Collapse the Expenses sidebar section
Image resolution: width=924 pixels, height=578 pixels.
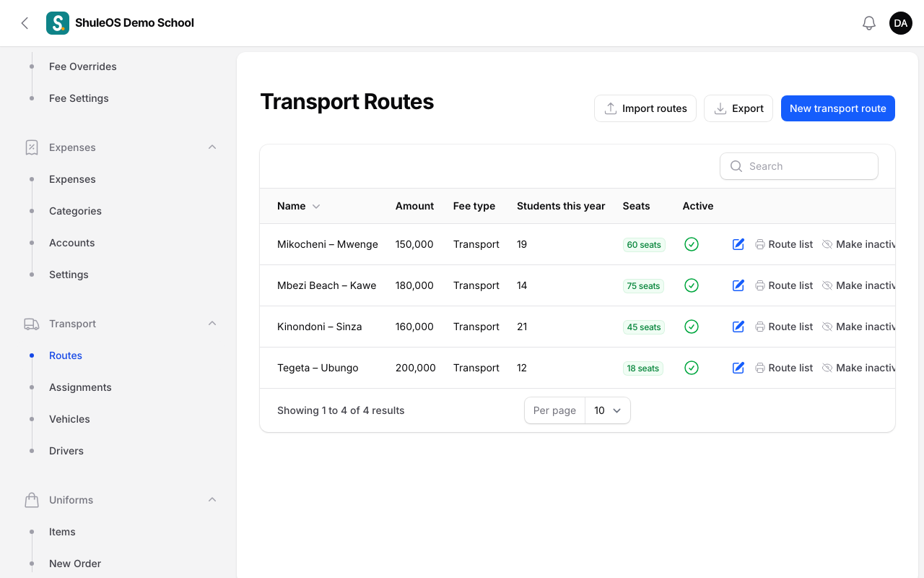tap(212, 147)
